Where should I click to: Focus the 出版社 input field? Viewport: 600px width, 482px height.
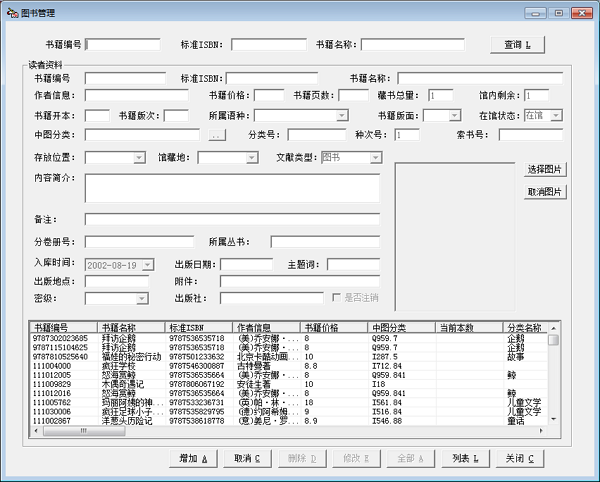[272, 298]
